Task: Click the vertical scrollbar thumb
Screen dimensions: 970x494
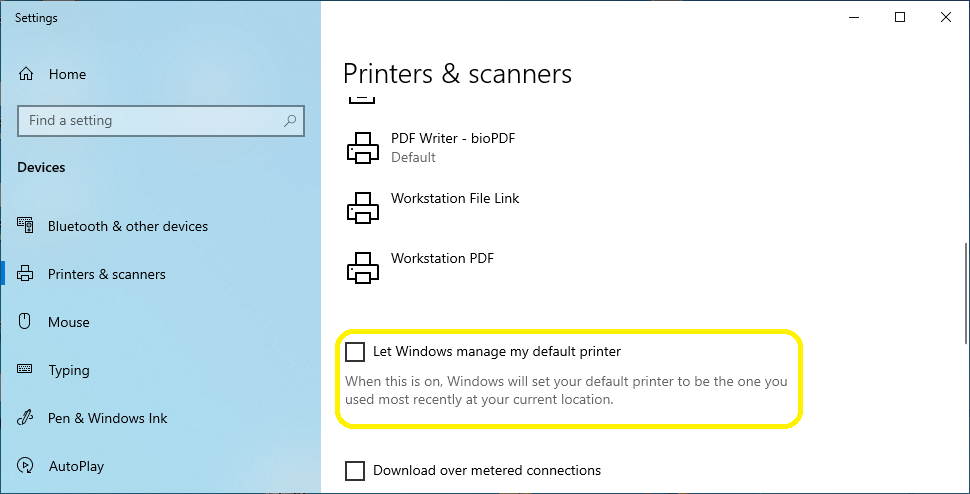Action: [966, 293]
